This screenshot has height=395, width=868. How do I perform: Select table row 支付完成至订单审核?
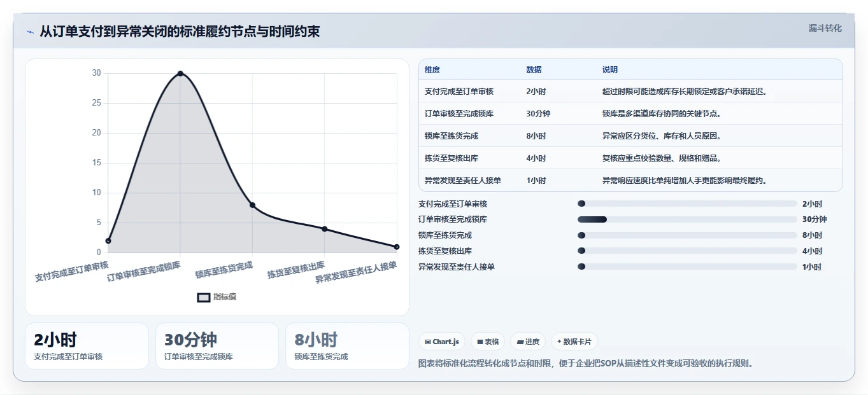click(630, 92)
